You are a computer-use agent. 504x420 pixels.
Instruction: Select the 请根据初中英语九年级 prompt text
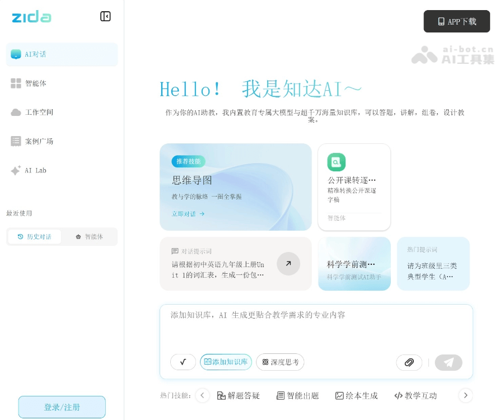click(218, 269)
